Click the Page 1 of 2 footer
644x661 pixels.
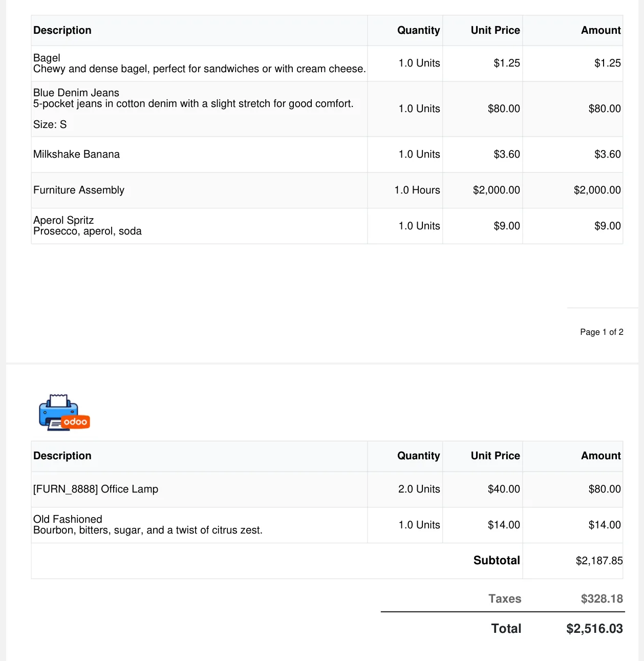point(602,332)
